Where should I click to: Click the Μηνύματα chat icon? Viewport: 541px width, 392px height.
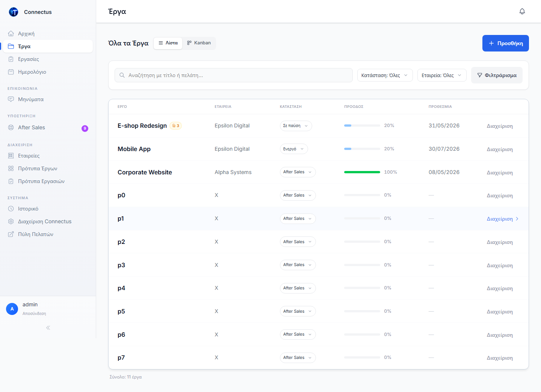[11, 99]
